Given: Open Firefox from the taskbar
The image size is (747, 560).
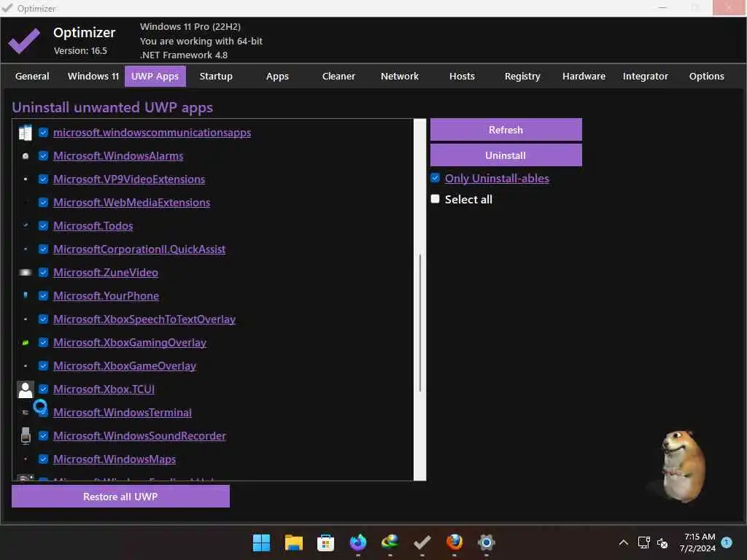Looking at the screenshot, I should [x=454, y=542].
